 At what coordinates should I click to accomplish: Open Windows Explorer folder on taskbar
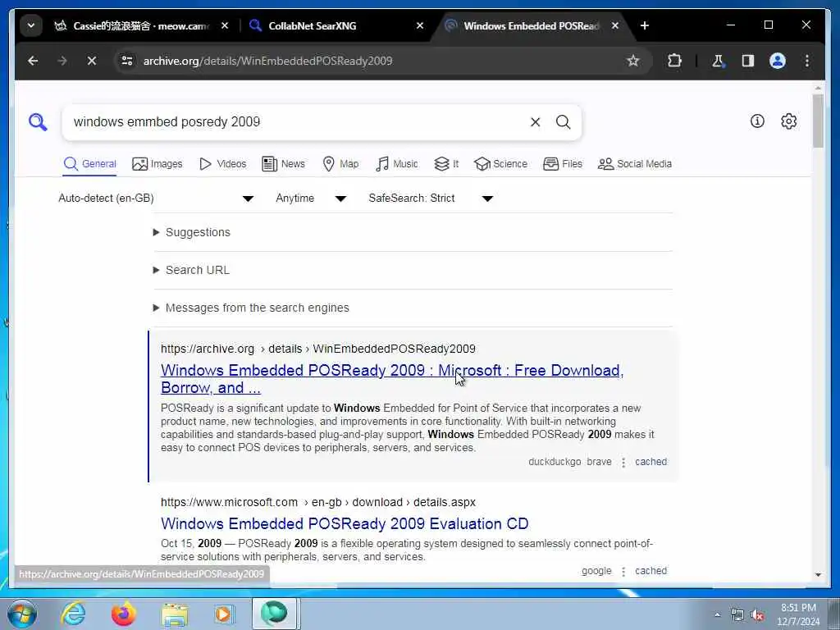coord(175,614)
